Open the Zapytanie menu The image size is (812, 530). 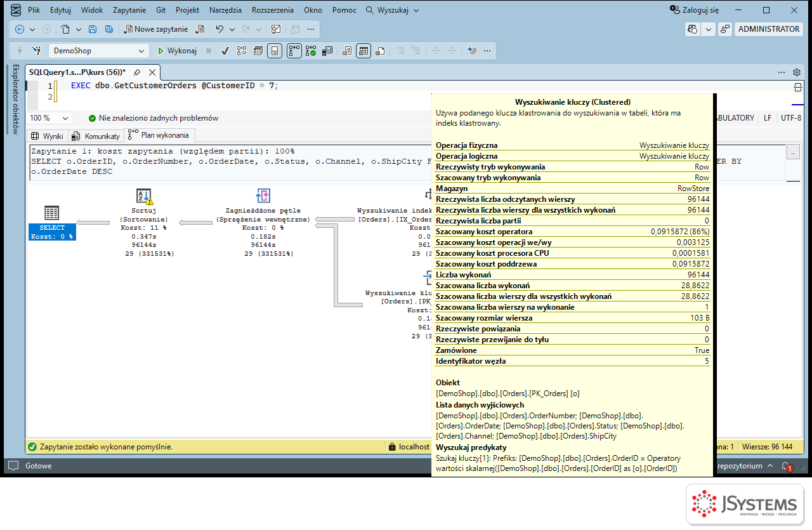(x=129, y=10)
